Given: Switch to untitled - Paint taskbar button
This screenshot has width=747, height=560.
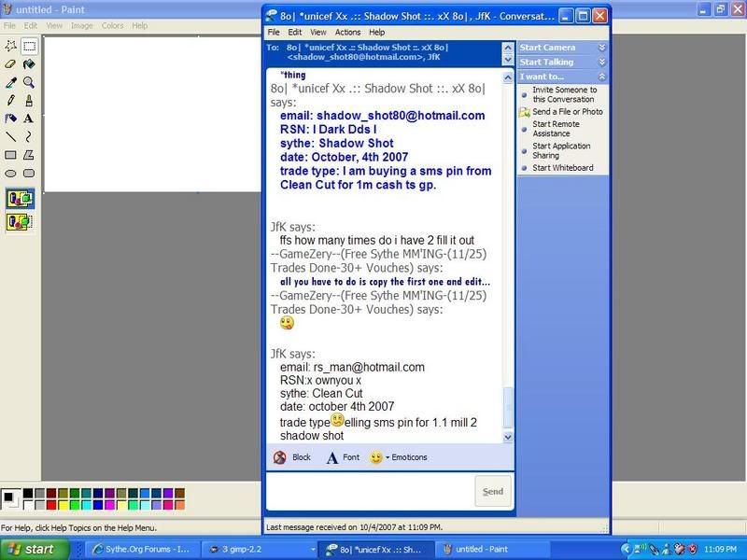Looking at the screenshot, I should pyautogui.click(x=493, y=549).
